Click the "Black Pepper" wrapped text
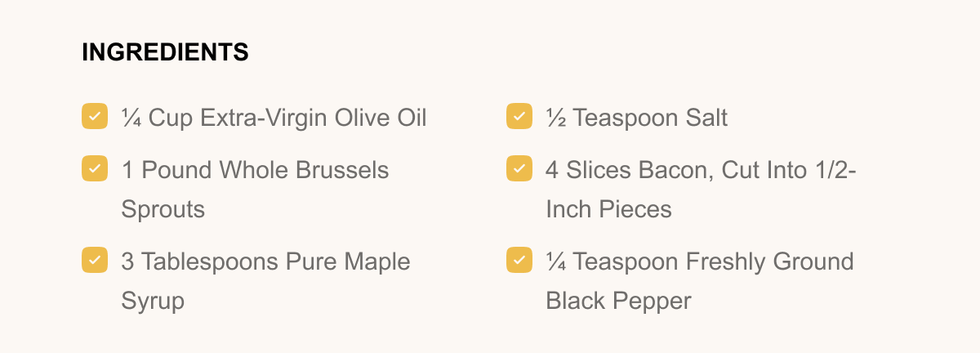 coord(618,301)
